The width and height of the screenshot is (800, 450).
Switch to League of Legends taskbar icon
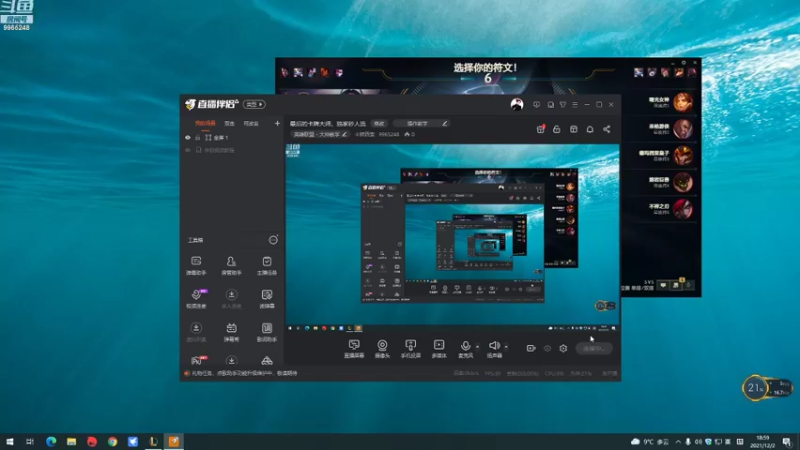click(153, 441)
